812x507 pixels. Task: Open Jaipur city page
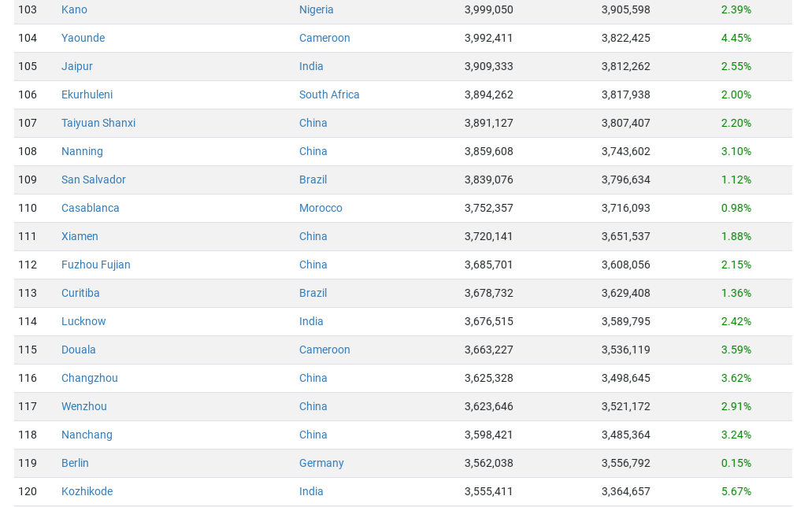[x=77, y=66]
